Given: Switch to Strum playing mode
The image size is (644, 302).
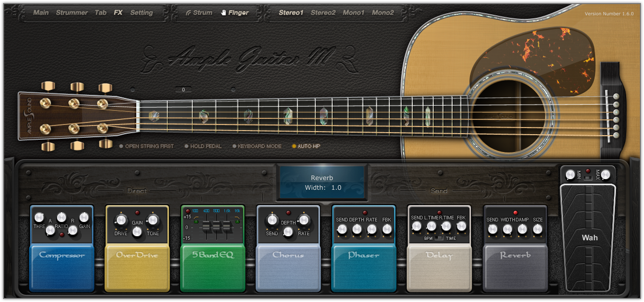Looking at the screenshot, I should pyautogui.click(x=199, y=13).
